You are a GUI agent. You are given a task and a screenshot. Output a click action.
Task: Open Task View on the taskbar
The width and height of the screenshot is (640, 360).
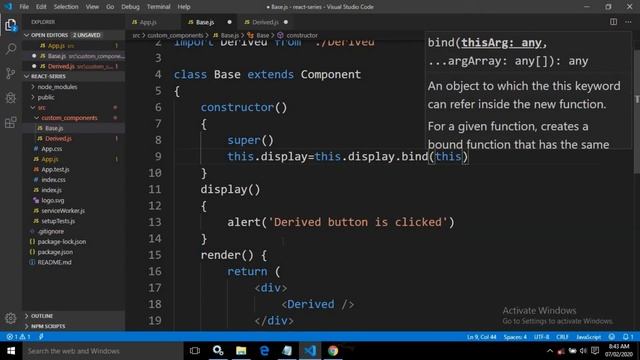pyautogui.click(x=195, y=351)
